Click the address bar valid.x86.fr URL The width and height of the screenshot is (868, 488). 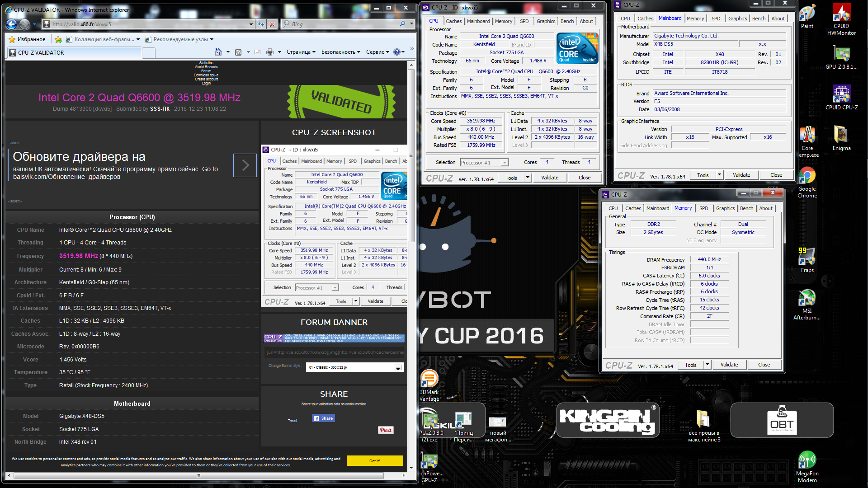(81, 24)
